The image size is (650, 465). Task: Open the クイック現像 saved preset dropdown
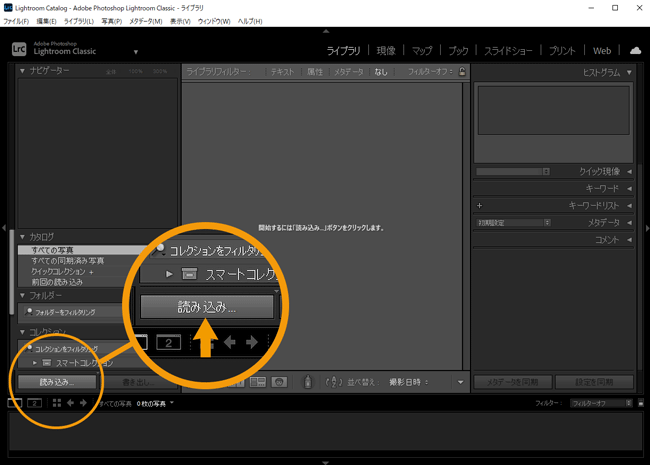513,171
